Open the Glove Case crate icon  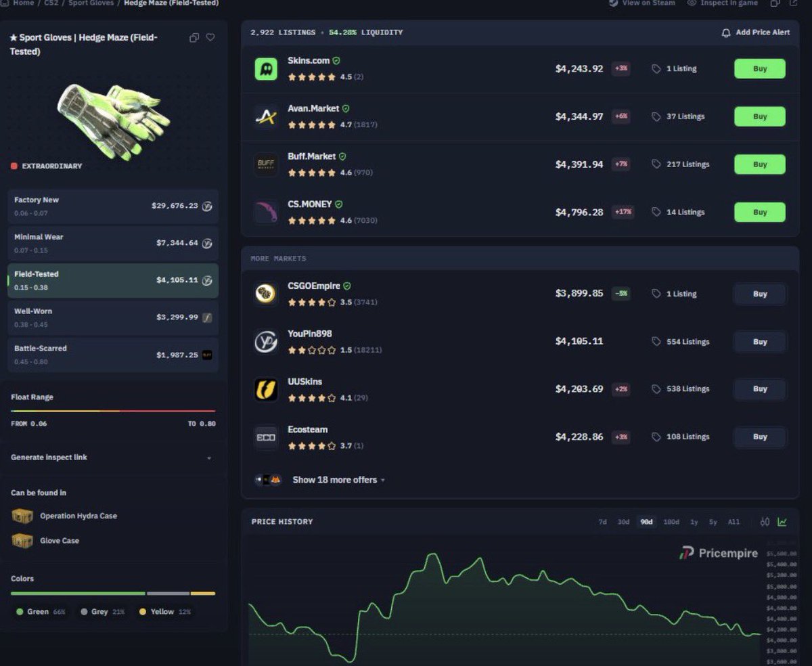pyautogui.click(x=22, y=541)
